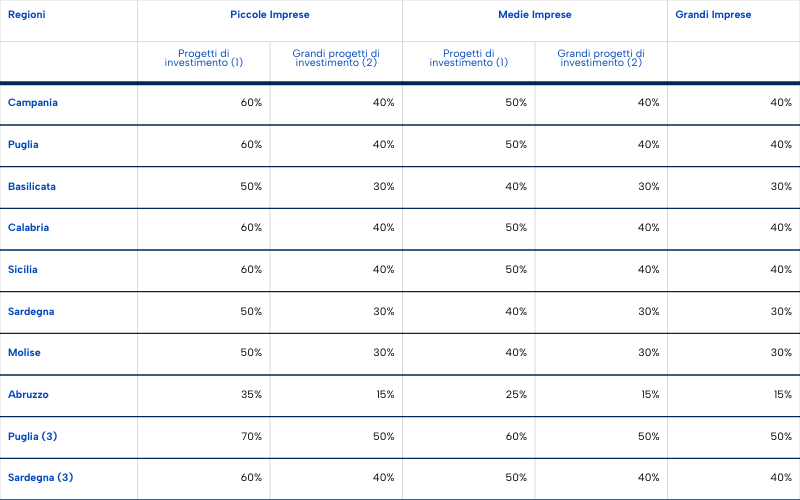800x500 pixels.
Task: Click the 35% cell in Abruzzo row
Action: pyautogui.click(x=251, y=395)
